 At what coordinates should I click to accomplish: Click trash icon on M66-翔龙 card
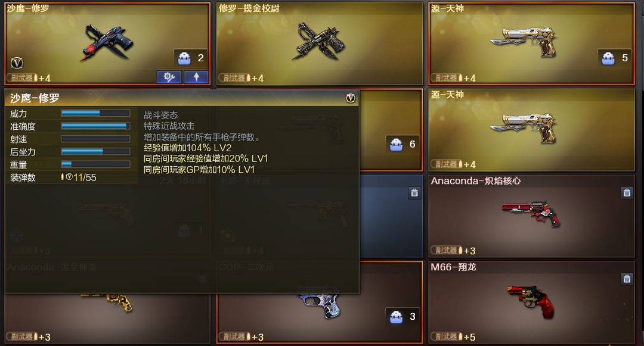coord(627,279)
